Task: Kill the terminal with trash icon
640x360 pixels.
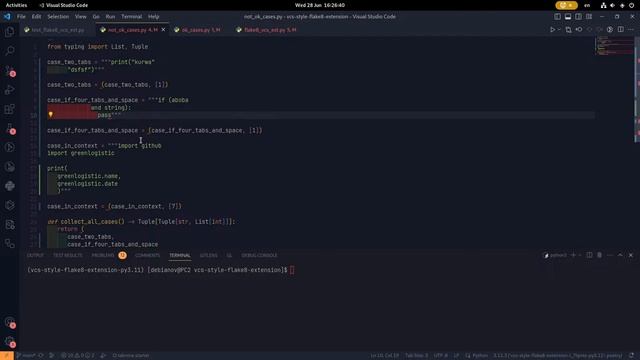Action: point(599,255)
